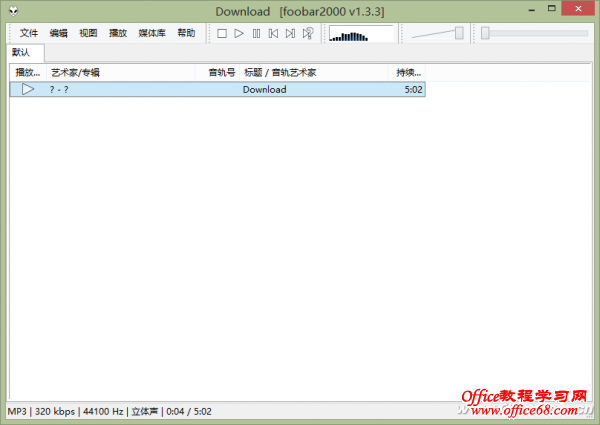Click the '? - ?' artist cell
This screenshot has height=425, width=600.
59,90
